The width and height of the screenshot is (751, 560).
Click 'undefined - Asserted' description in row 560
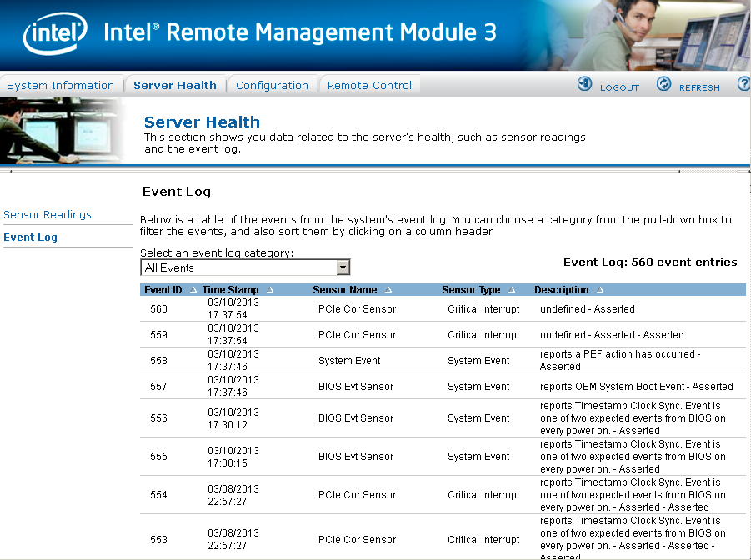(x=587, y=309)
